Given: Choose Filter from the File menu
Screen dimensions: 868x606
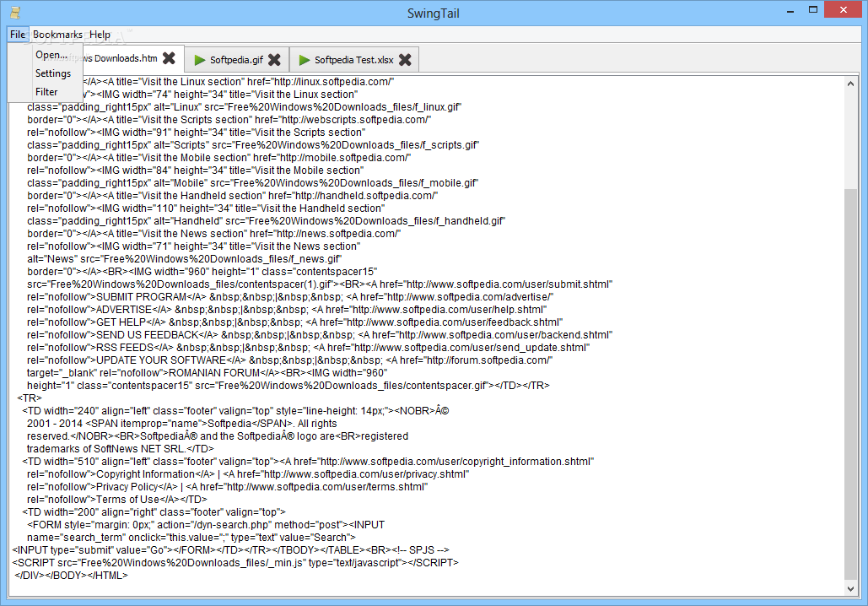Looking at the screenshot, I should click(x=46, y=92).
